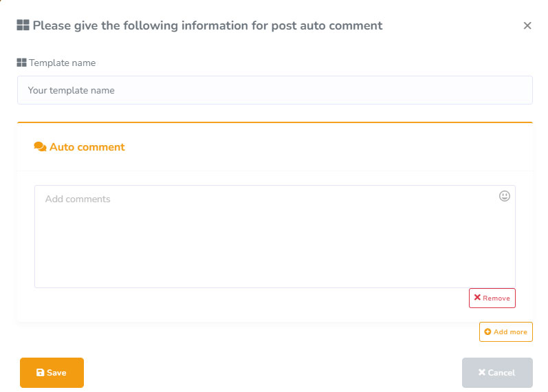The width and height of the screenshot is (548, 392).
Task: Open the emoji picker smiley icon
Action: pos(505,197)
